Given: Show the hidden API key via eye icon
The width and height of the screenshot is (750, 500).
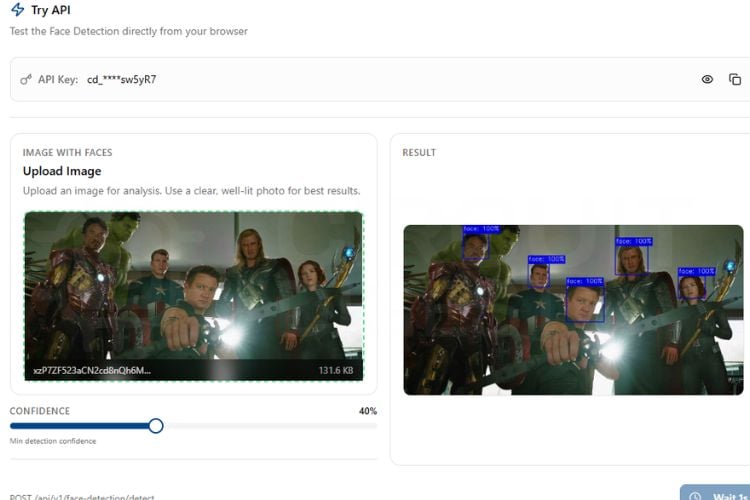Looking at the screenshot, I should [707, 79].
